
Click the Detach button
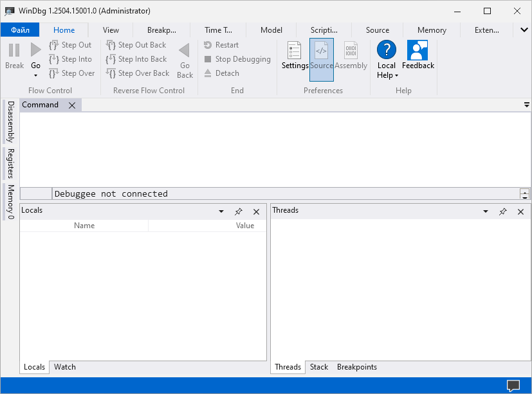coord(221,73)
